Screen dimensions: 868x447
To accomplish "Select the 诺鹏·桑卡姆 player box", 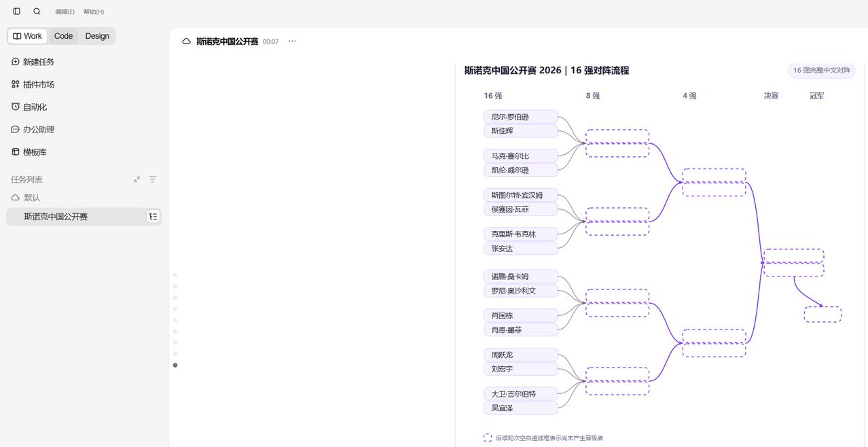I will click(520, 276).
